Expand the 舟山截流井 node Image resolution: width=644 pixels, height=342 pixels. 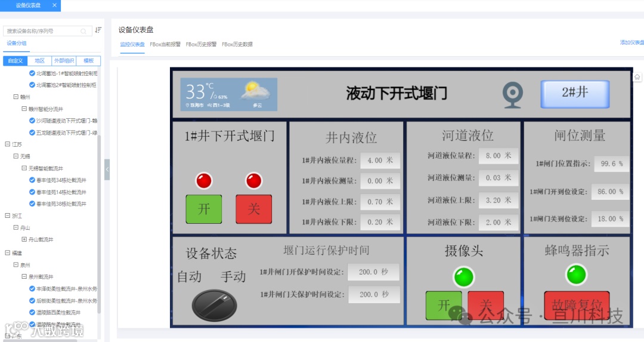coord(24,239)
